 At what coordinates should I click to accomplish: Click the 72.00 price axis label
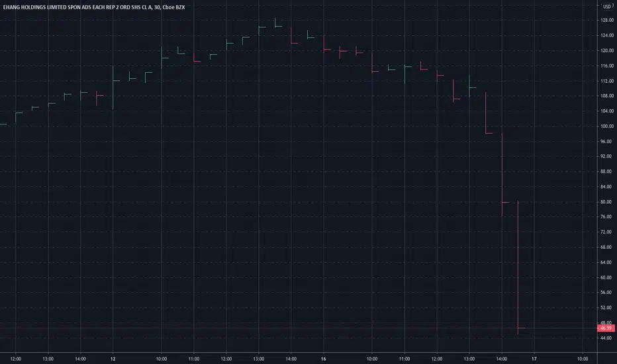point(607,232)
